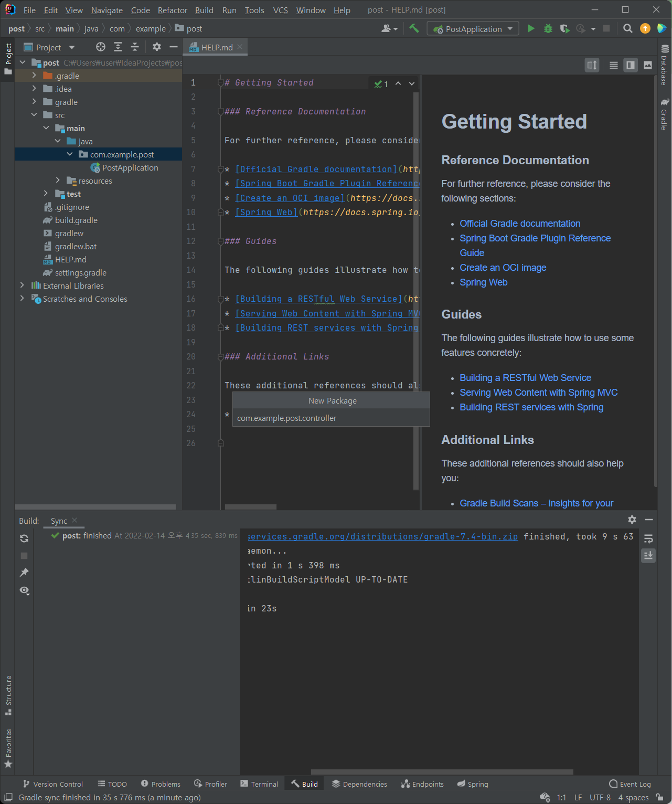
Task: Go to next highlighted problem down arrow
Action: click(x=412, y=83)
